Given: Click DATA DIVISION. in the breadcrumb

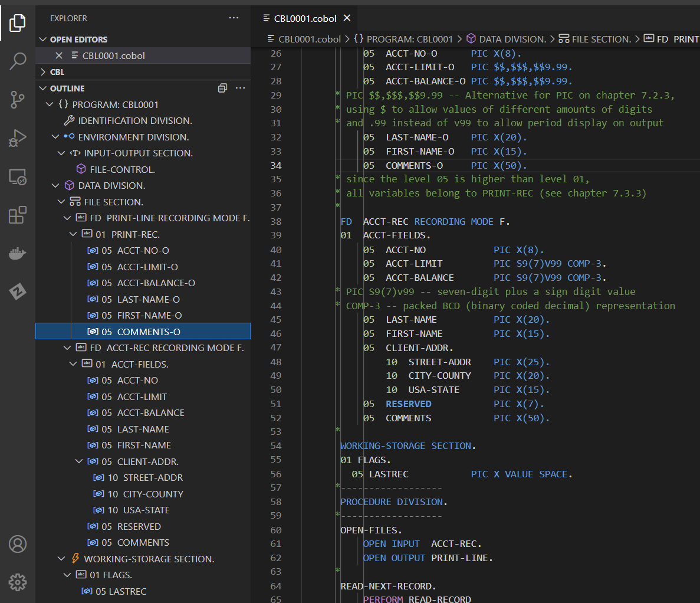Looking at the screenshot, I should (x=512, y=39).
